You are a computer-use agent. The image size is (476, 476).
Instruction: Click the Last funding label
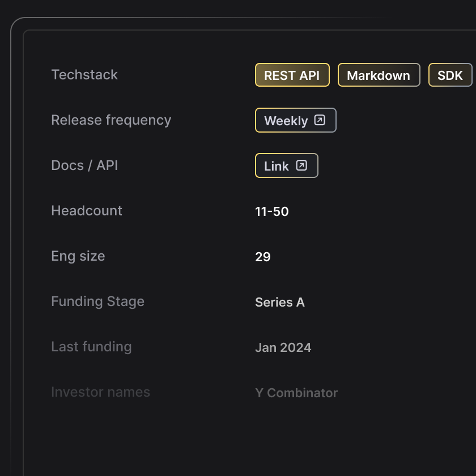coord(91,347)
